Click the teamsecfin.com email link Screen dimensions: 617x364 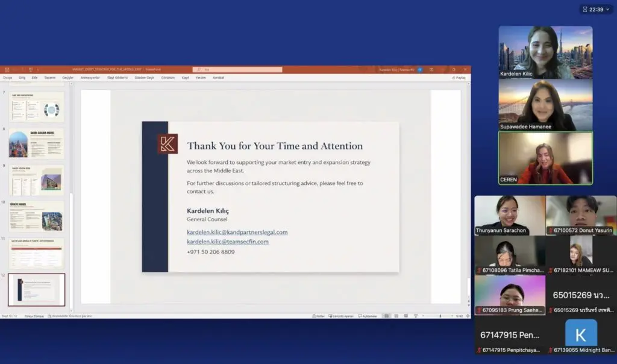click(227, 242)
